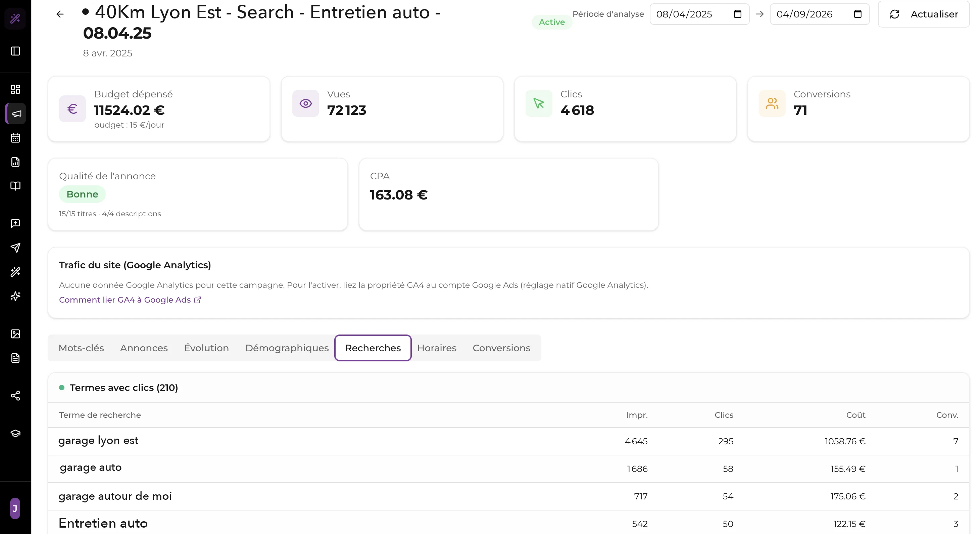The height and width of the screenshot is (534, 980).
Task: Open the share nodes sidebar icon
Action: 15,396
